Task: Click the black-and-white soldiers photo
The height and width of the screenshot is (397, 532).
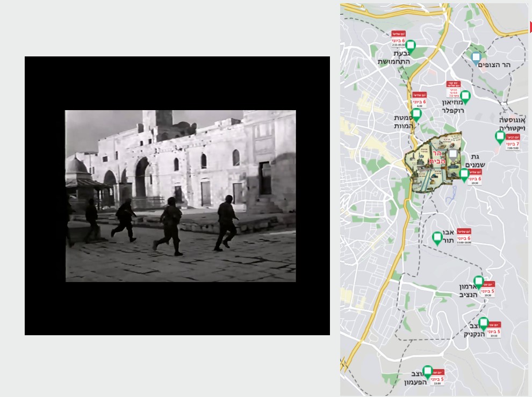Action: [181, 196]
